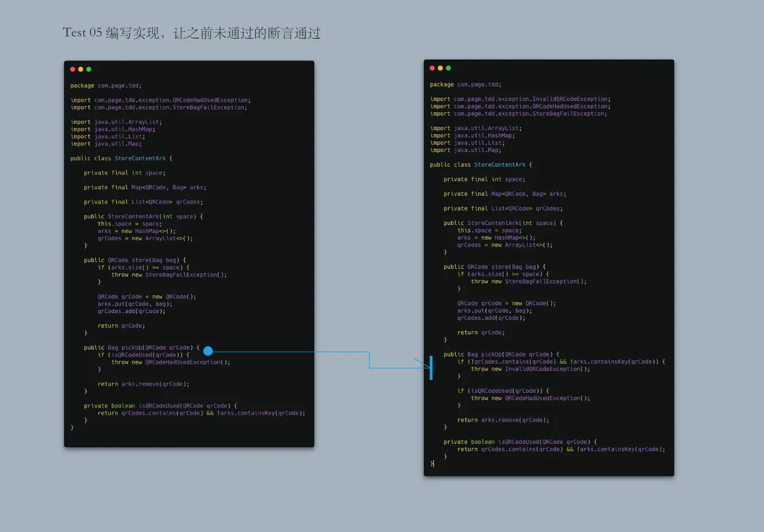Click 'private final int space;' in left window
The height and width of the screenshot is (532, 764).
pyautogui.click(x=125, y=173)
